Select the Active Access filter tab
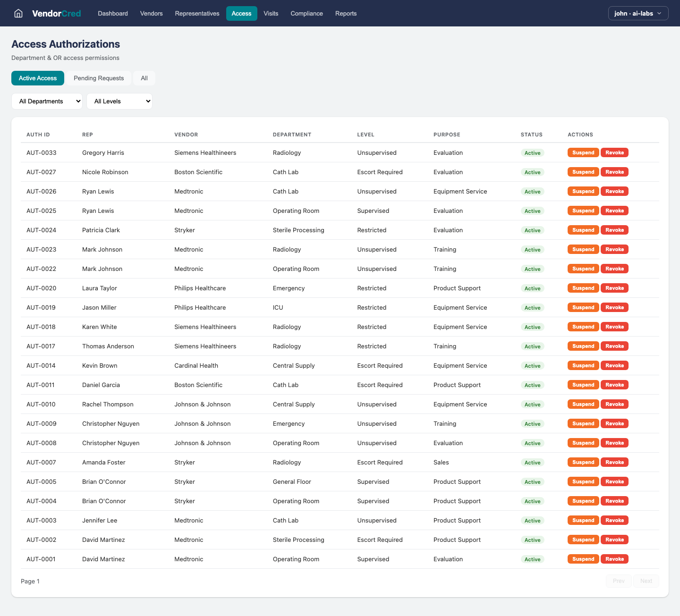Image resolution: width=680 pixels, height=616 pixels. (37, 78)
